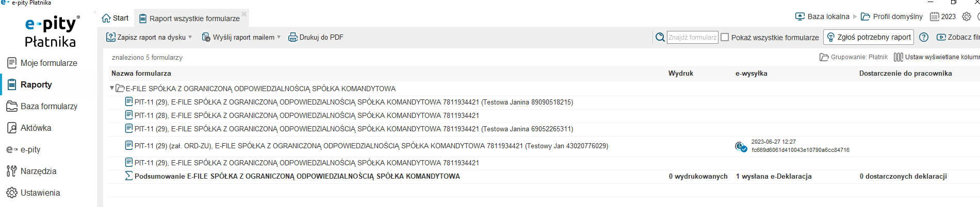Enable Pokaż wszystkie formularze checkbox
Screen dimensions: 980x207
(x=725, y=37)
